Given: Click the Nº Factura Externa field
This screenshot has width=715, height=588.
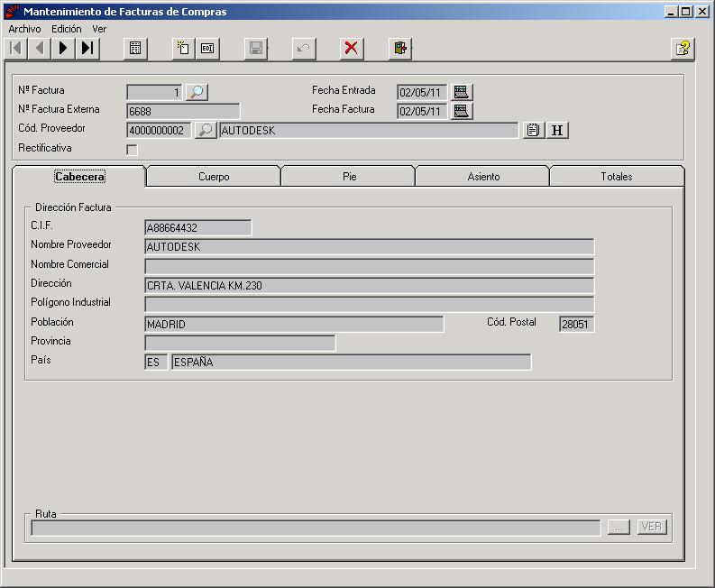Looking at the screenshot, I should click(x=183, y=111).
